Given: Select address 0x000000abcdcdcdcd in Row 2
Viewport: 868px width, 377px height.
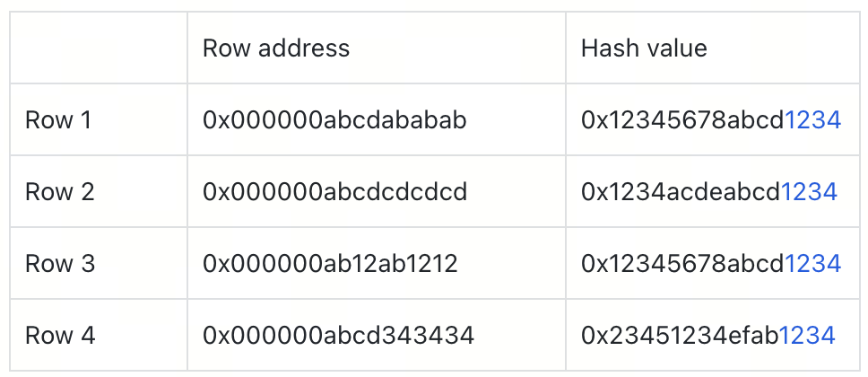Looking at the screenshot, I should pos(335,192).
